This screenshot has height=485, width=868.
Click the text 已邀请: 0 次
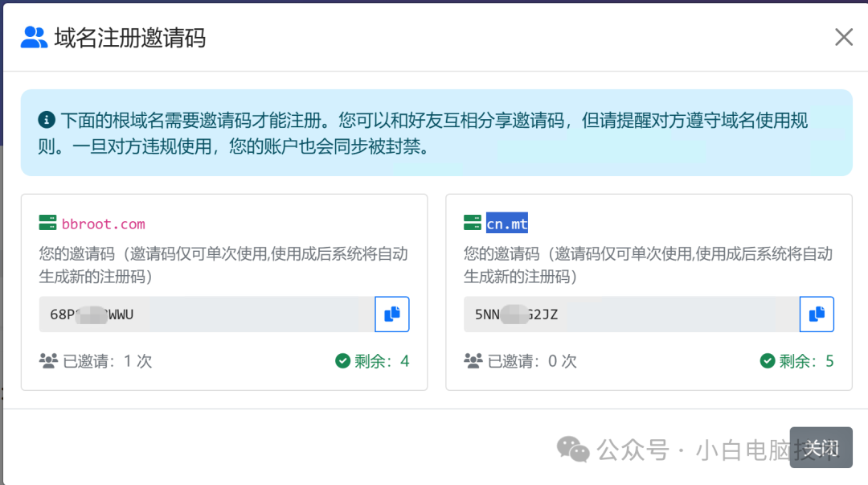tap(532, 361)
